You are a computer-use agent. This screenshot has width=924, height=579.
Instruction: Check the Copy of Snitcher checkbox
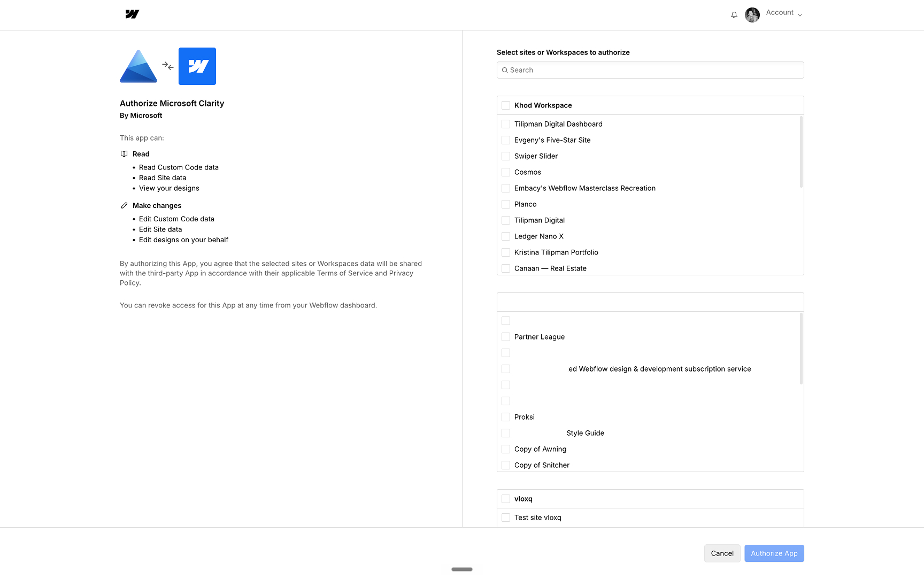[x=506, y=465]
